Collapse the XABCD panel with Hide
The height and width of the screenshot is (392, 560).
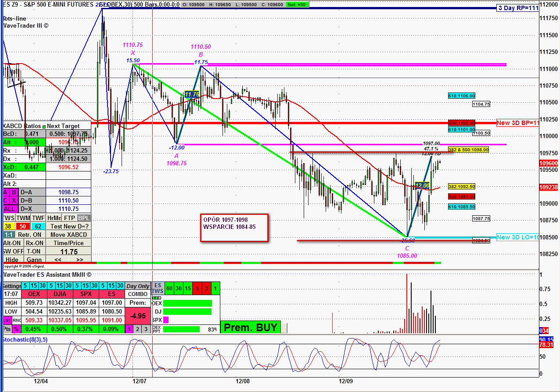(x=12, y=260)
